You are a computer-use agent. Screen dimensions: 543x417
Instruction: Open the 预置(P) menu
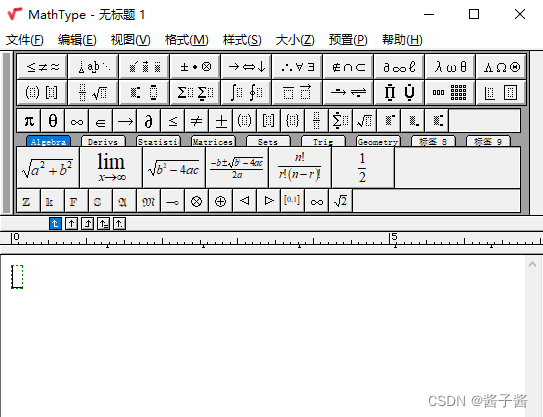pos(348,40)
